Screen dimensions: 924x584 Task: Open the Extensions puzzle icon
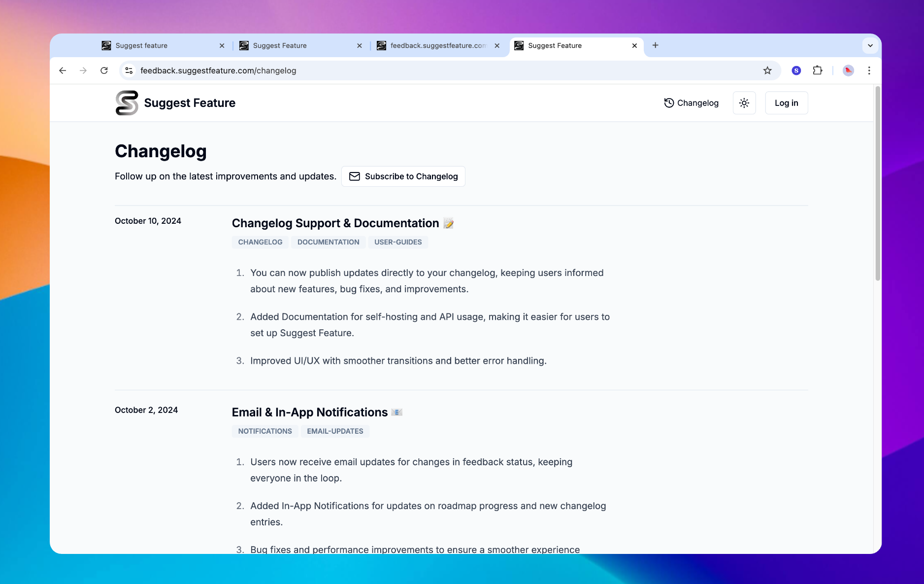818,70
